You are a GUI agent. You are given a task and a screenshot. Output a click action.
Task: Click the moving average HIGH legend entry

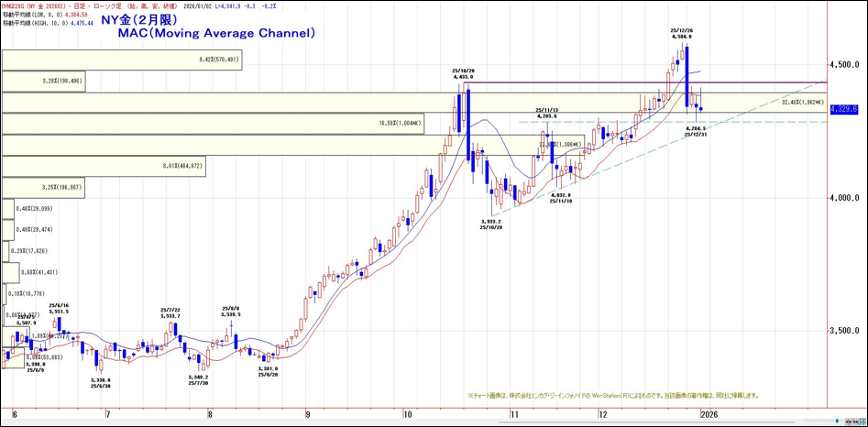48,23
